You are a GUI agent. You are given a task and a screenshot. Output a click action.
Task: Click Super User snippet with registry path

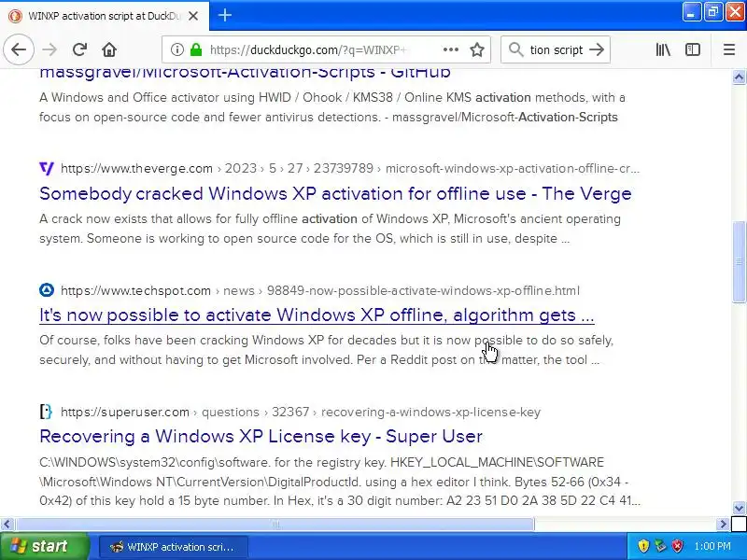340,482
